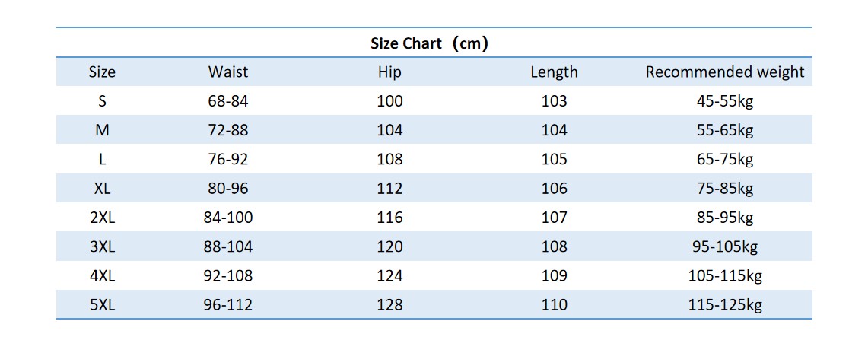The width and height of the screenshot is (868, 337).
Task: Select length value 106
Action: tap(554, 188)
